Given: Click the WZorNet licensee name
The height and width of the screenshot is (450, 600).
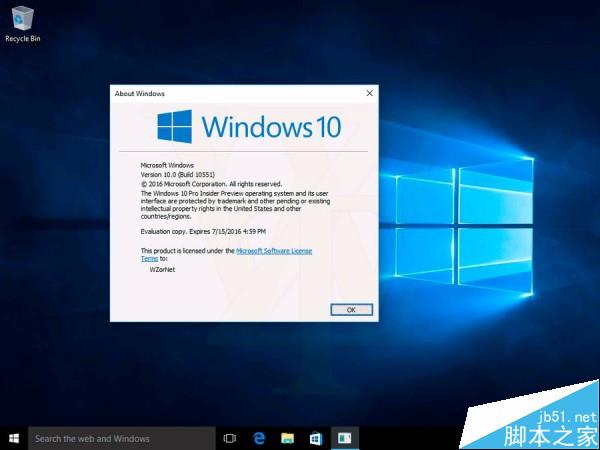Looking at the screenshot, I should pos(164,270).
